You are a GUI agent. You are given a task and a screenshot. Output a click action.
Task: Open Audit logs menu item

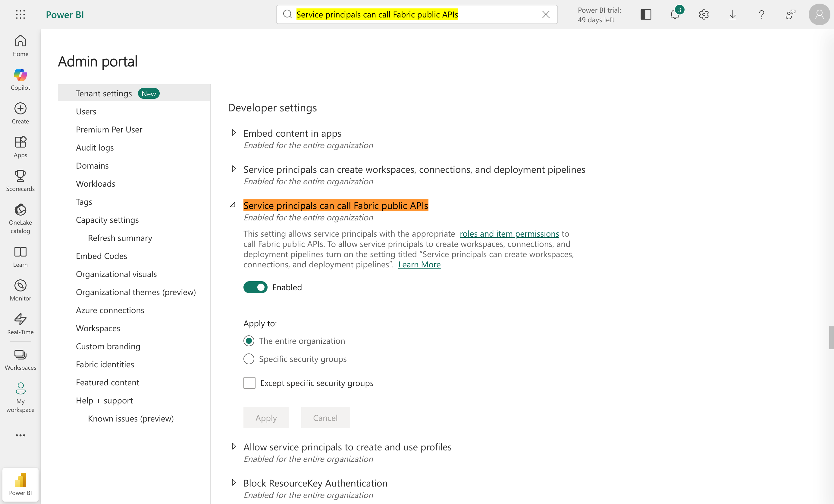[95, 148]
